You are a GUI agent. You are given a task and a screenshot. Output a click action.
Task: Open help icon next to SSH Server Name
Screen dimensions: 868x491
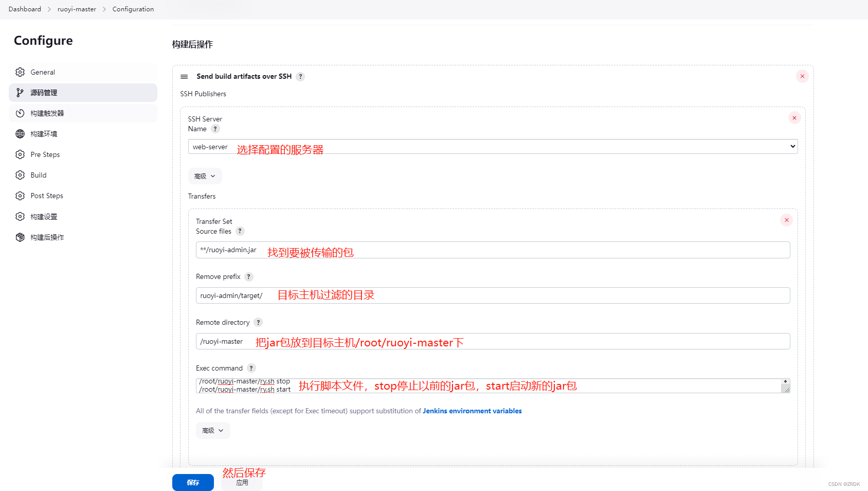pos(215,129)
